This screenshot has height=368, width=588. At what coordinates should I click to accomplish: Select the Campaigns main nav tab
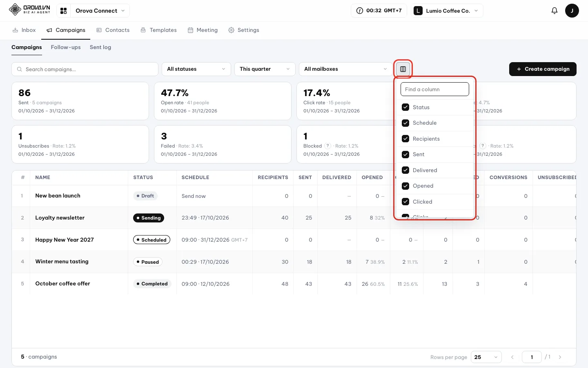click(66, 30)
